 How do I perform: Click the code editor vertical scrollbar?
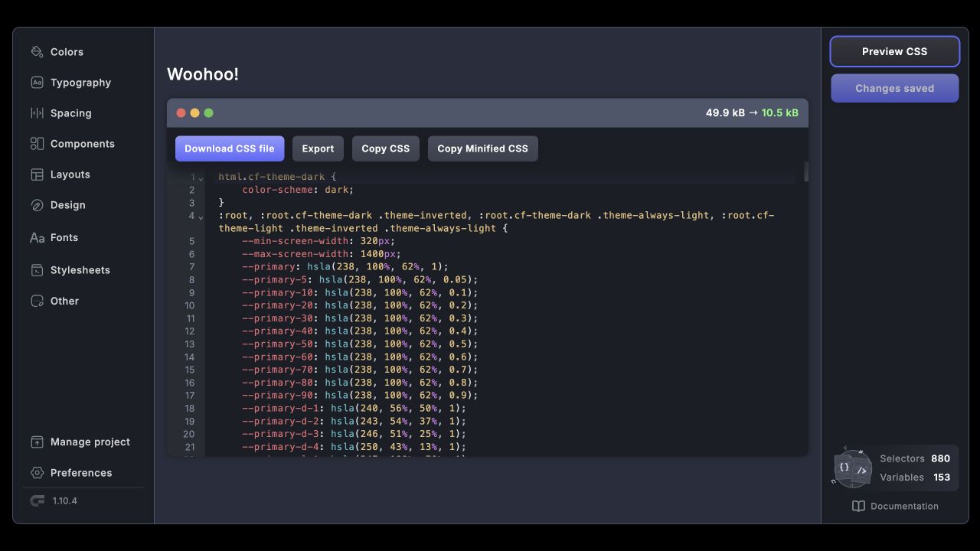805,171
